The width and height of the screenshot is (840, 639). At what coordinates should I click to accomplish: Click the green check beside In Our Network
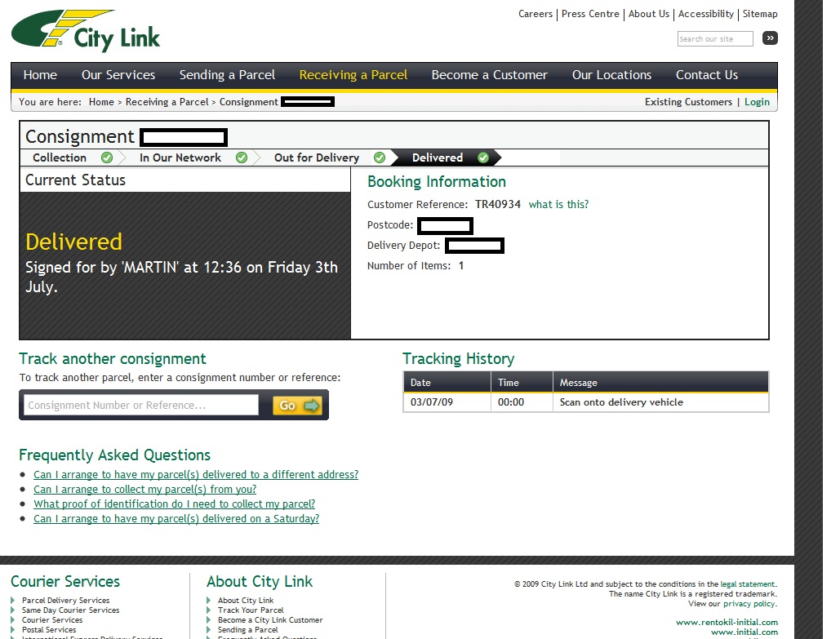(242, 158)
